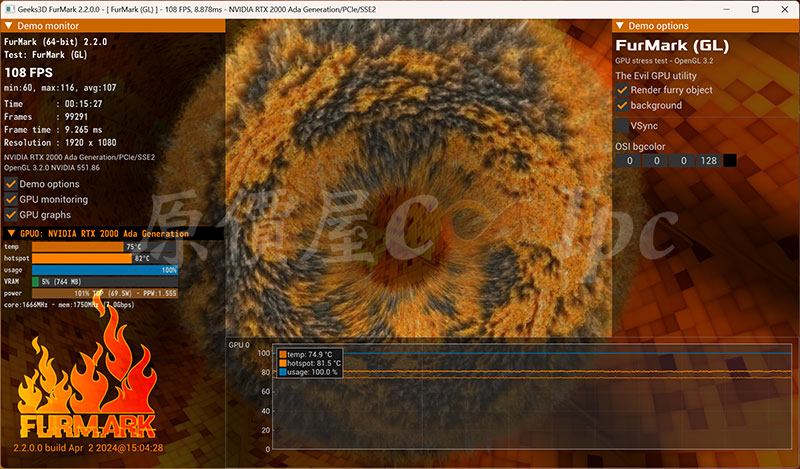This screenshot has height=469, width=800.
Task: Click the orange temp legend swatch in graph
Action: [x=283, y=354]
